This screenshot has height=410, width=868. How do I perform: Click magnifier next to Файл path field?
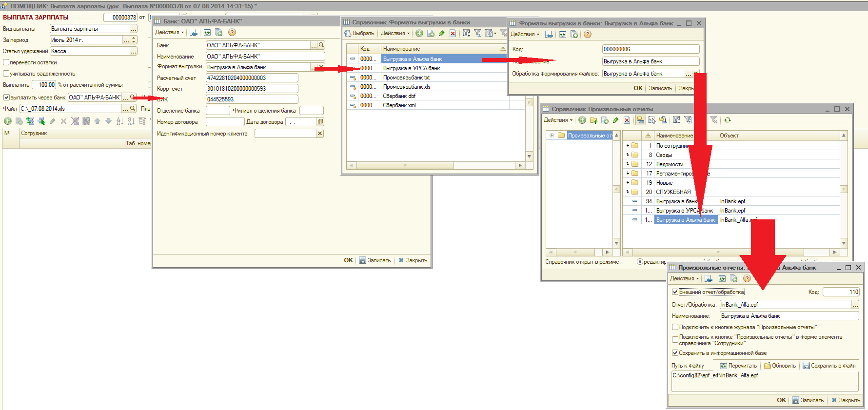click(x=133, y=108)
